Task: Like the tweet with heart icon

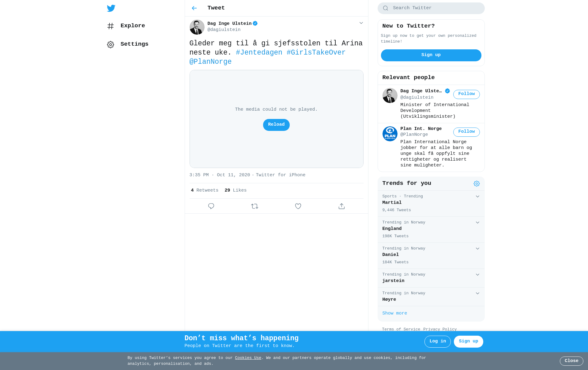Action: tap(298, 206)
